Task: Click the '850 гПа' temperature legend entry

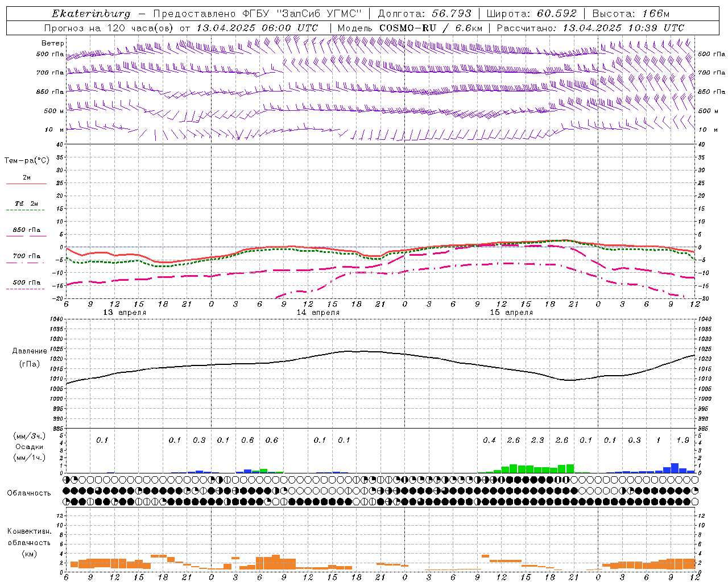Action: (x=27, y=230)
